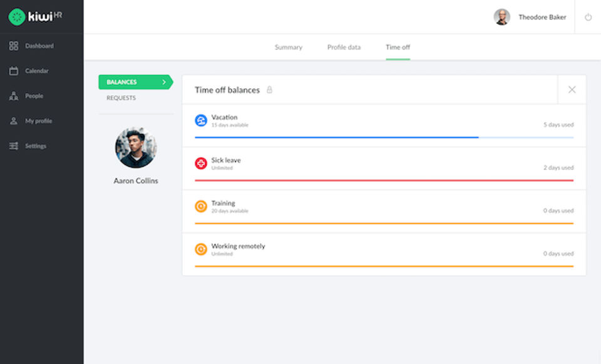This screenshot has width=601, height=364.
Task: Click the Vacation blue progress bar
Action: 337,137
